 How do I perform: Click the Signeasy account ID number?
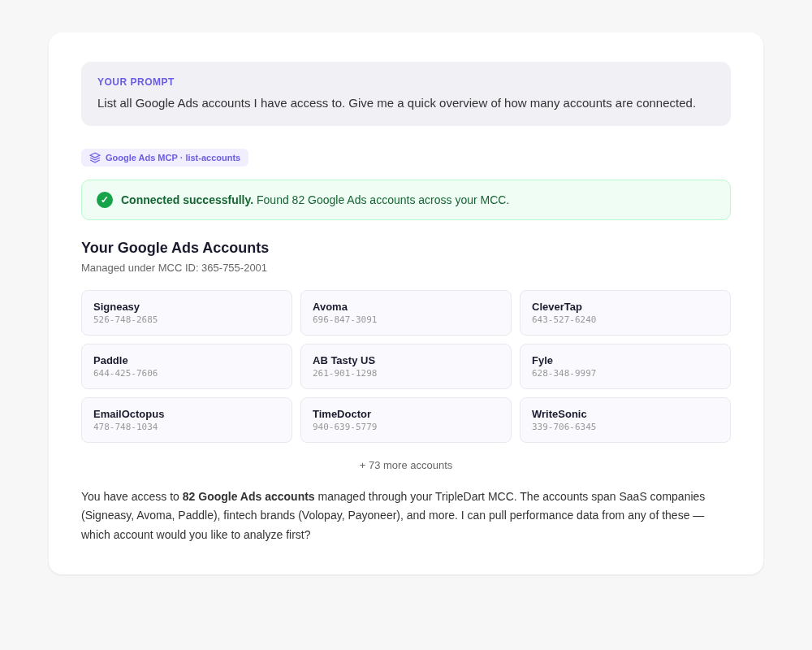[126, 320]
